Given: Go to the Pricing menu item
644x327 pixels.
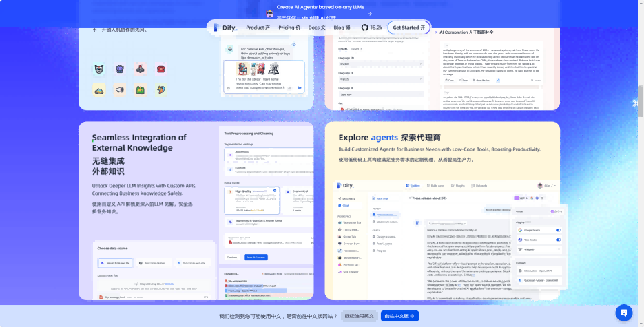Looking at the screenshot, I should coord(289,28).
